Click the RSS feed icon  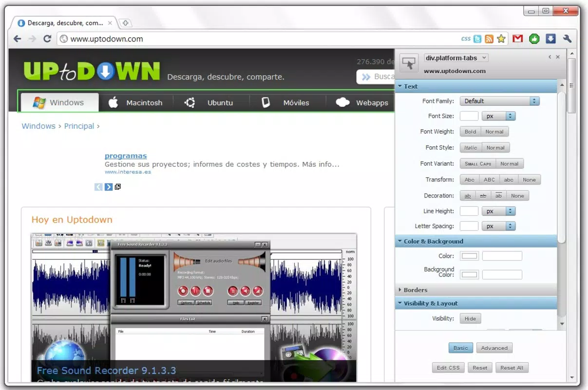489,39
